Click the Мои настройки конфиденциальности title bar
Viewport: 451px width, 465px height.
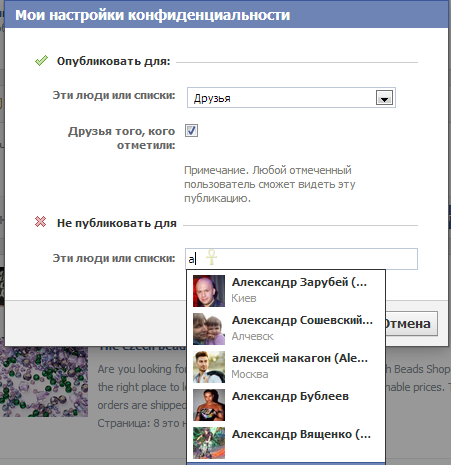pos(226,15)
